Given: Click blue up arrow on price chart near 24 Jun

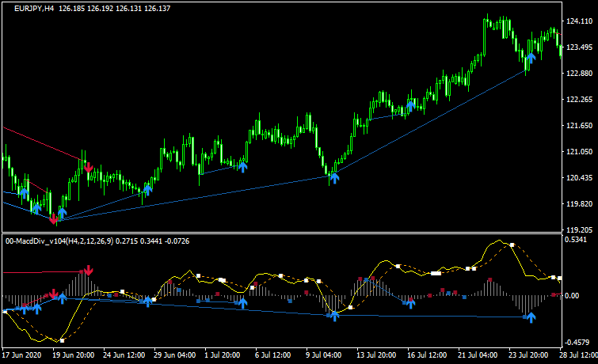Looking at the screenshot, I should pos(147,188).
